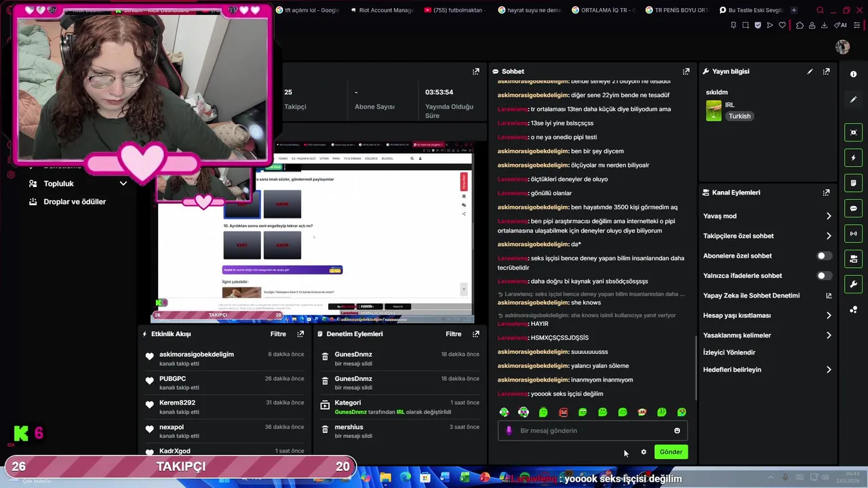
Task: Open the info icon in right sidebar
Action: point(854,74)
